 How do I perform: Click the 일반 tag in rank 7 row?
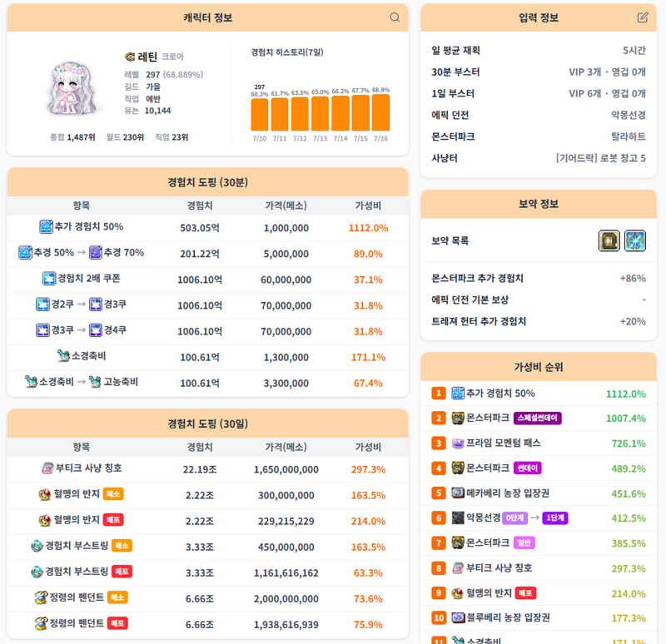pos(524,543)
